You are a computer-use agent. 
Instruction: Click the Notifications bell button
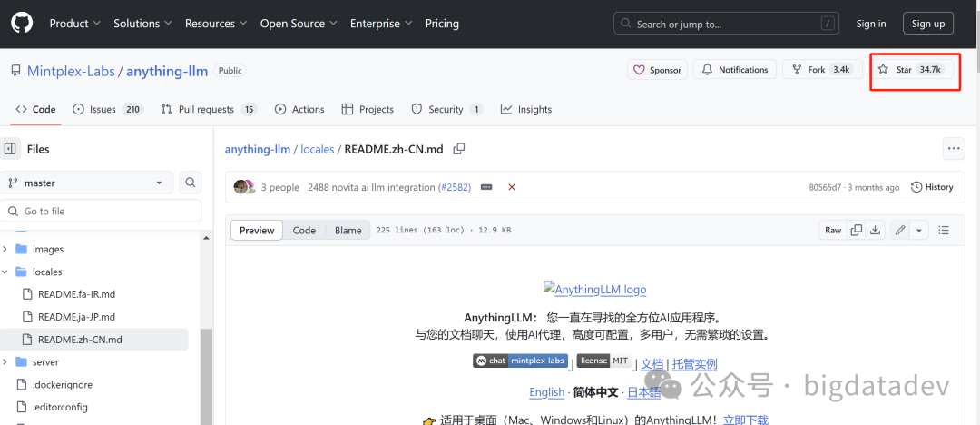pos(735,70)
